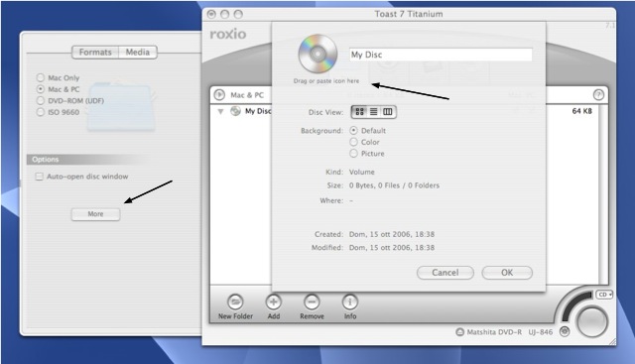
Task: Select list view for Disc View
Action: [373, 112]
